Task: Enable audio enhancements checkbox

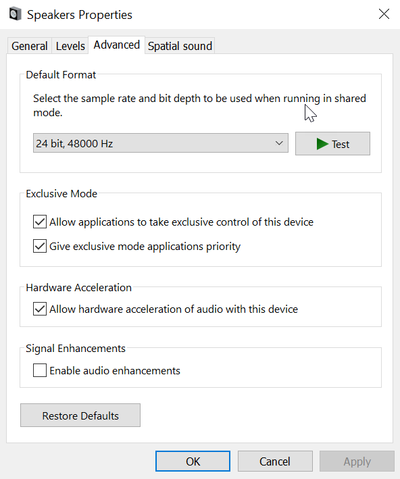Action: 40,370
